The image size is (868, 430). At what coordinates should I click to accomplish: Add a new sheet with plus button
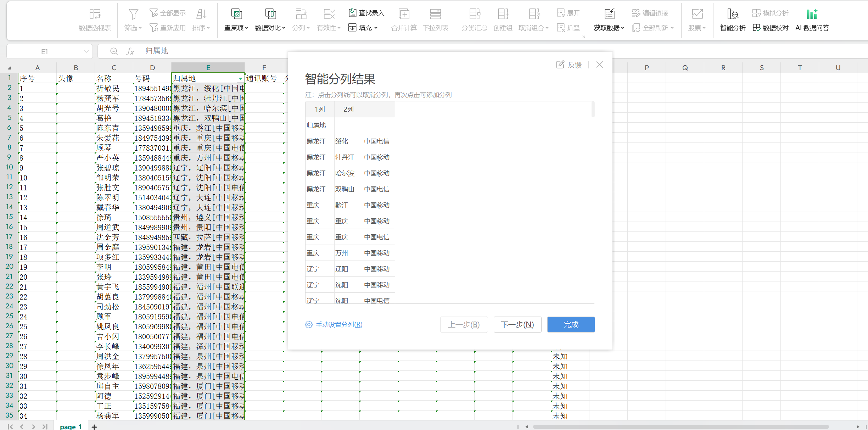(94, 427)
